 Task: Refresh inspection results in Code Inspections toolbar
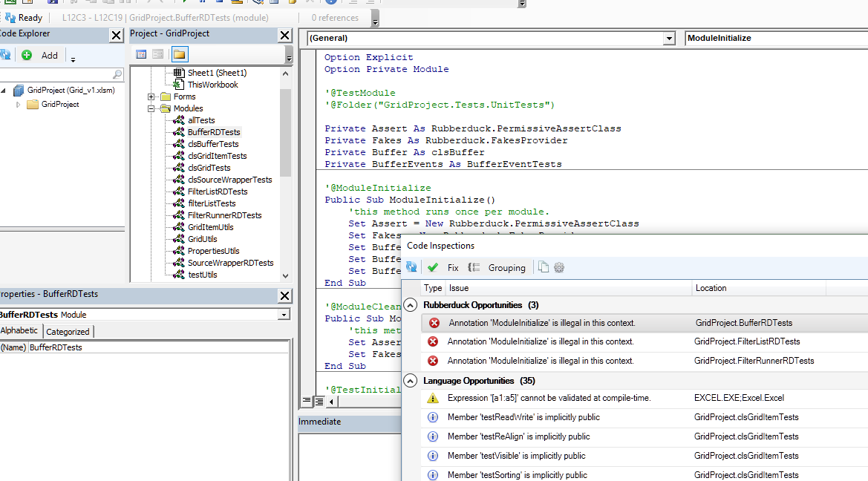412,267
